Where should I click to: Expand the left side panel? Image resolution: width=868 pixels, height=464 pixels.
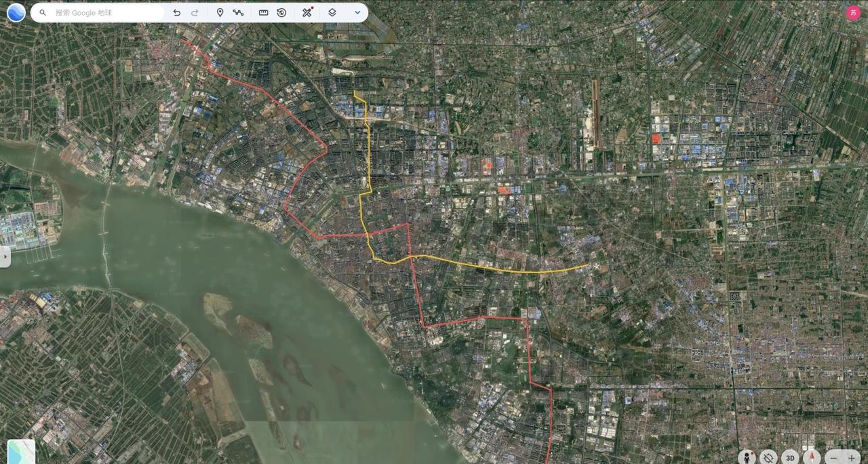[6, 256]
